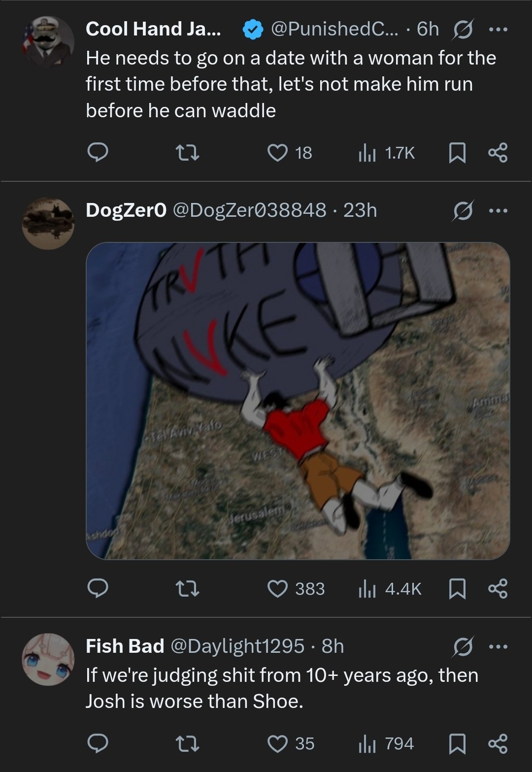Open the Truth Nuke meme image

point(298,401)
